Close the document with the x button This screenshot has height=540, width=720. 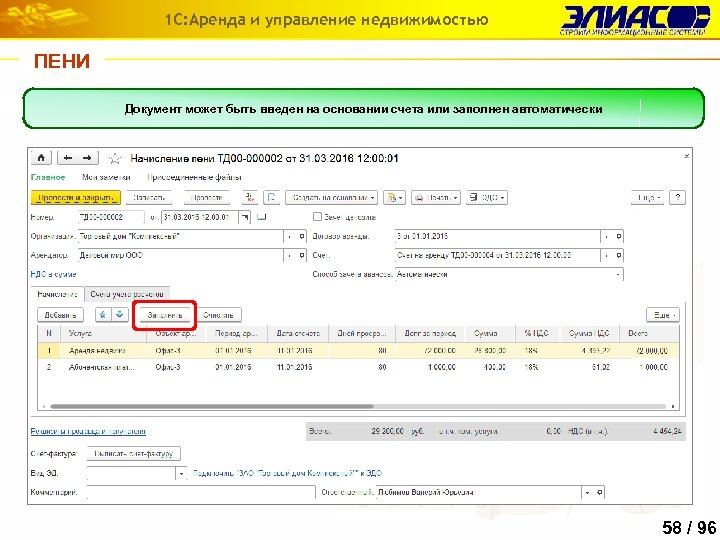tap(686, 156)
